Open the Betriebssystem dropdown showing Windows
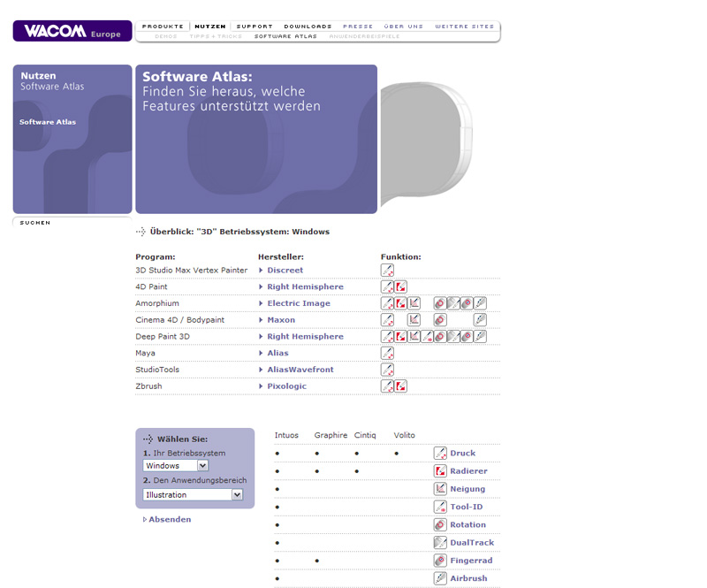Image resolution: width=707 pixels, height=588 pixels. [176, 465]
